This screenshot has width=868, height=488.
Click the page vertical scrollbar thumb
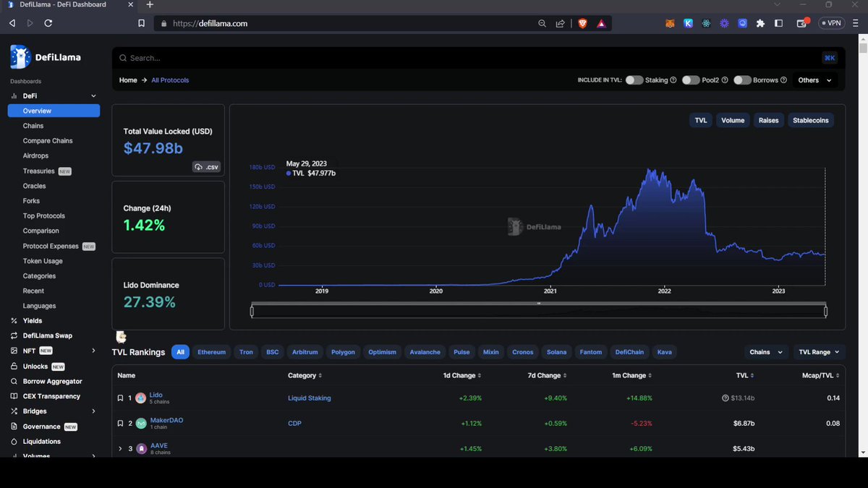coord(863,49)
